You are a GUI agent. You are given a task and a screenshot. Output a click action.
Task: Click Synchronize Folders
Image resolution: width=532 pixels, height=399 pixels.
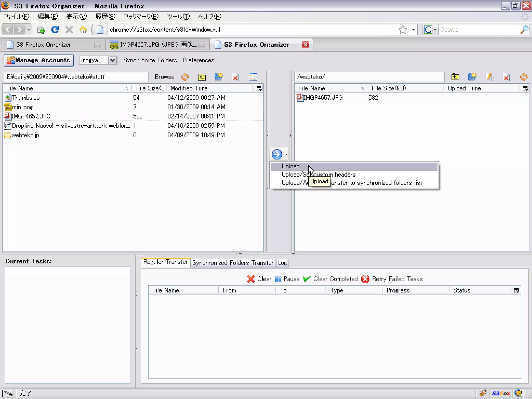tap(150, 60)
